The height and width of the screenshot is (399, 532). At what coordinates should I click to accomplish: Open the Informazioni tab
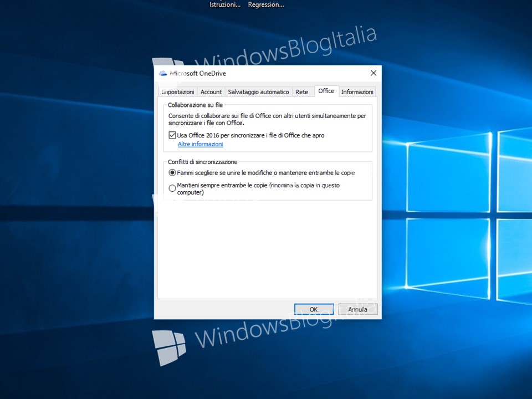357,92
